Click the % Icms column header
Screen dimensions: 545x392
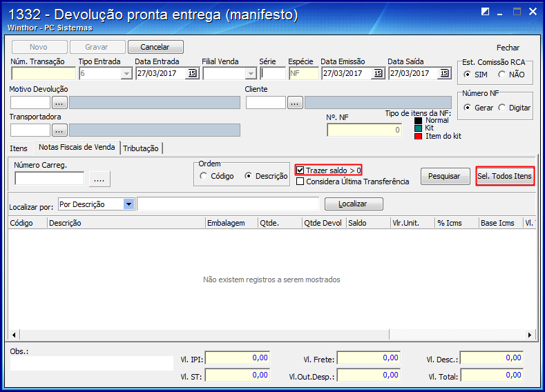click(x=457, y=223)
